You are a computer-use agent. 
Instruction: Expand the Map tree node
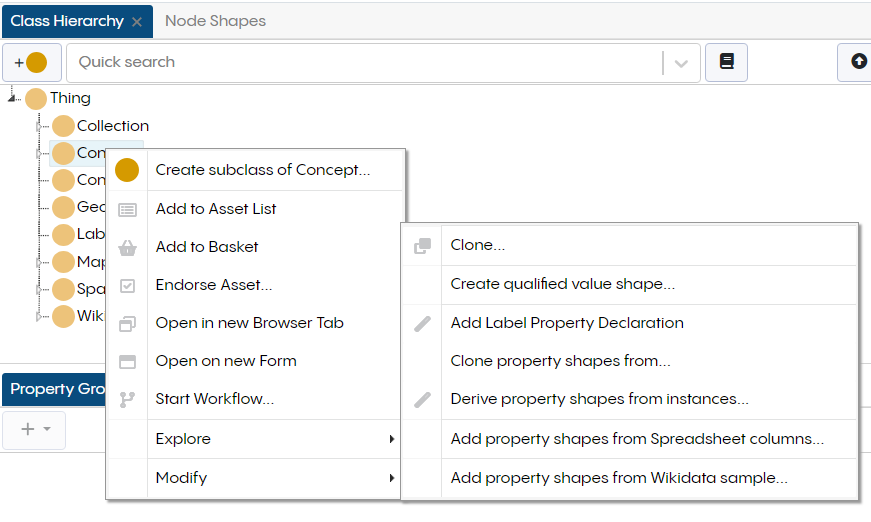[39, 262]
